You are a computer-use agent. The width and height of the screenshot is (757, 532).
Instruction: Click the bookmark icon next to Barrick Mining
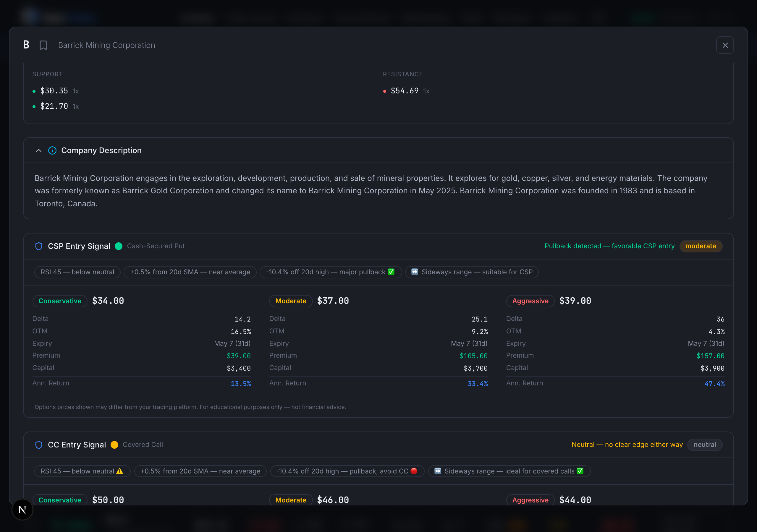coord(43,45)
